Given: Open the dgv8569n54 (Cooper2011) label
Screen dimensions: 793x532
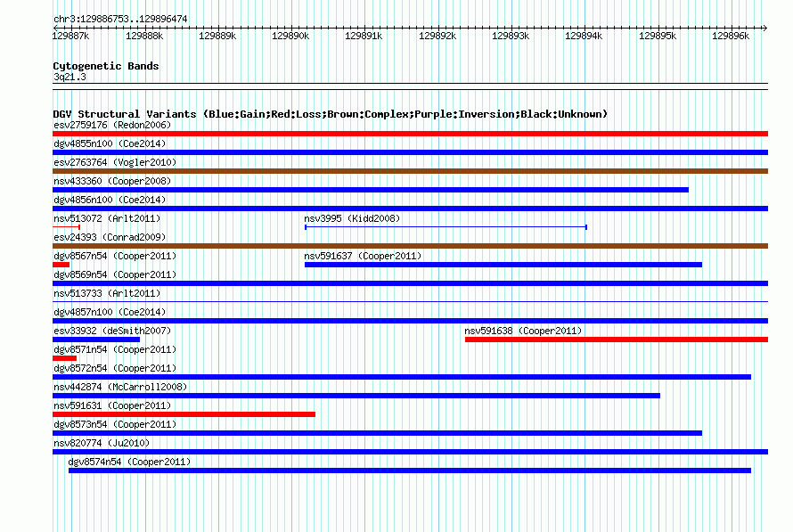Looking at the screenshot, I should tap(115, 274).
